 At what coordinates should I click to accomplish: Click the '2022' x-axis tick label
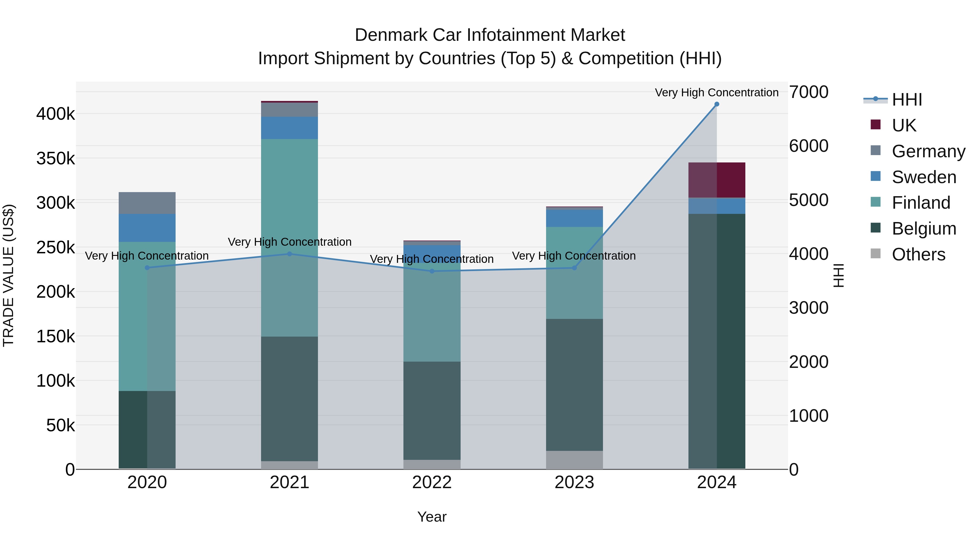[432, 482]
